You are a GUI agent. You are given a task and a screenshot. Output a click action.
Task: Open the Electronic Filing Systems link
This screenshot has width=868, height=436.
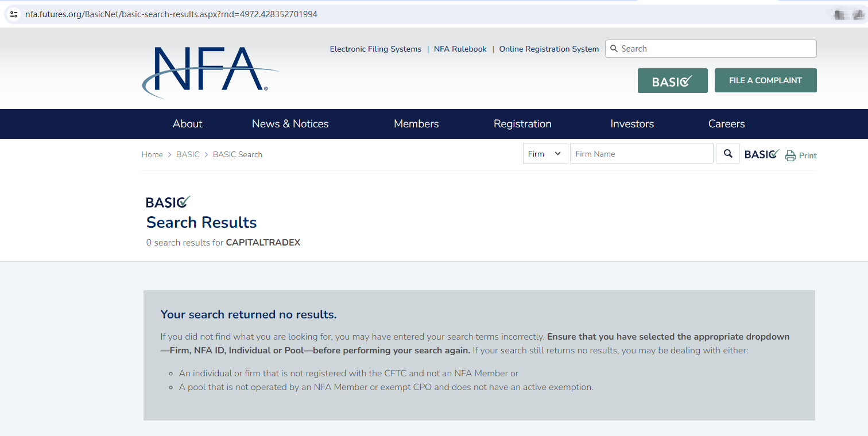tap(375, 49)
